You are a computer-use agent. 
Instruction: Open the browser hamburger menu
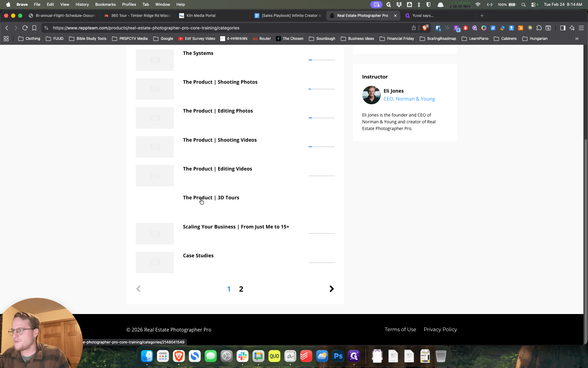[x=581, y=28]
